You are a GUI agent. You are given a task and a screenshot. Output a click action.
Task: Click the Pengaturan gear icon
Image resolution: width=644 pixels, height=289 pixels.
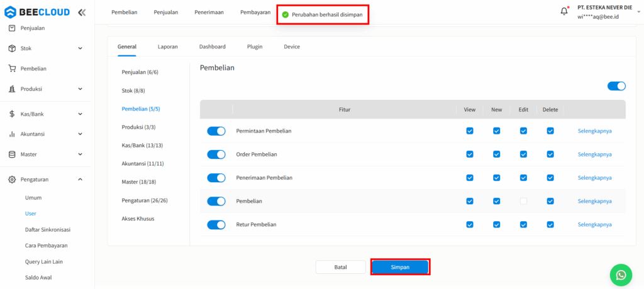click(x=12, y=180)
